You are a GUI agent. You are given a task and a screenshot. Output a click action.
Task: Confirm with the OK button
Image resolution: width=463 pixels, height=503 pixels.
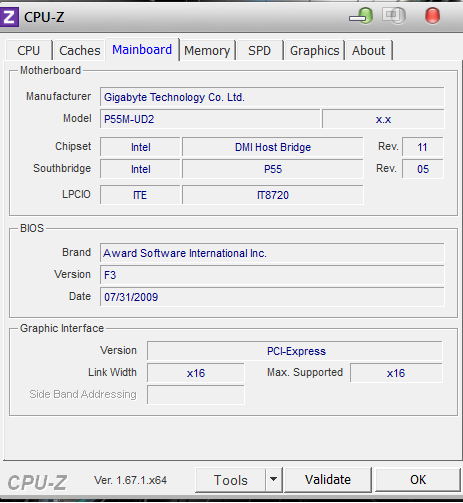418,480
